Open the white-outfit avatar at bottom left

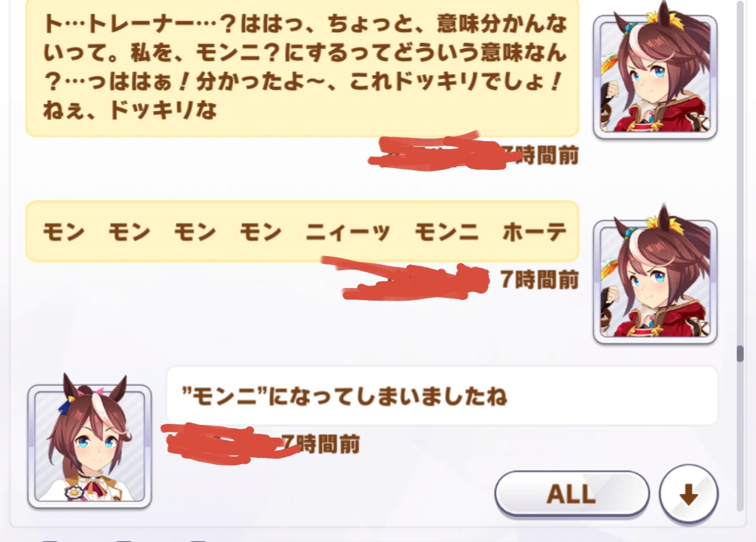click(90, 447)
